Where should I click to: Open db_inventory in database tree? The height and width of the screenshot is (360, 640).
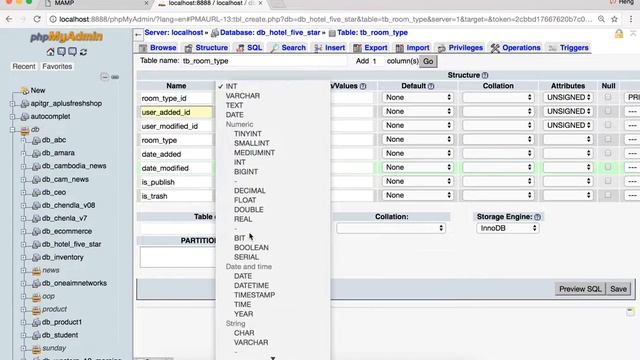pos(62,258)
